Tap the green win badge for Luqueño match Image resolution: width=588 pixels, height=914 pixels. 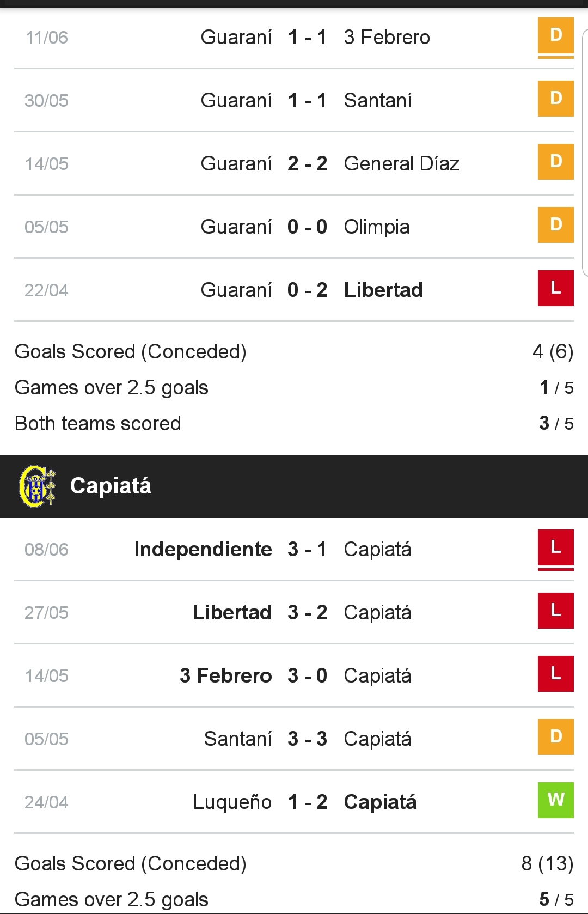click(x=555, y=800)
